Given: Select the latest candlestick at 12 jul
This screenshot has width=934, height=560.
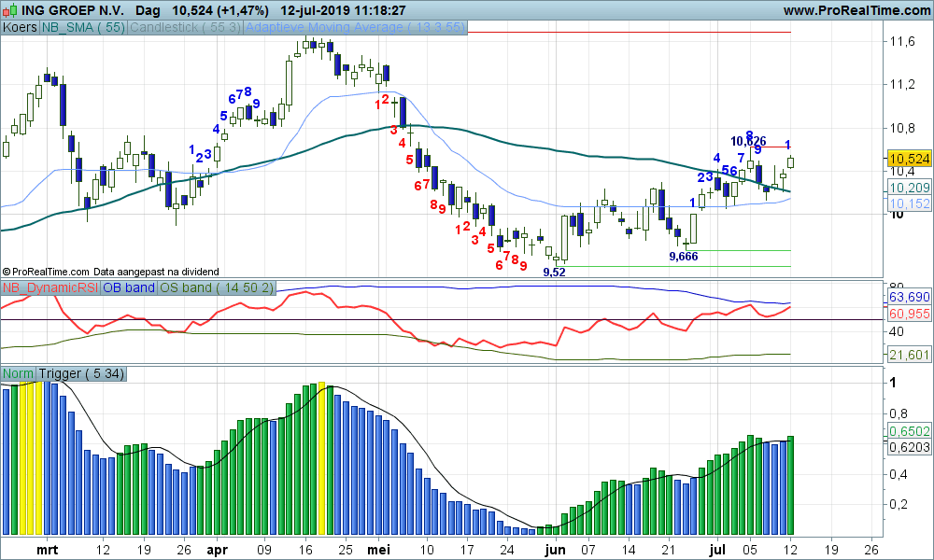Looking at the screenshot, I should [x=791, y=161].
